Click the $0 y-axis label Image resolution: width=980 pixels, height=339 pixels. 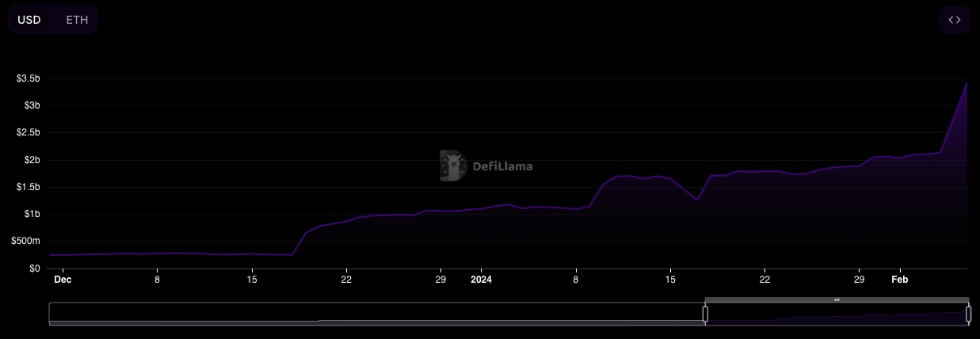click(x=34, y=269)
